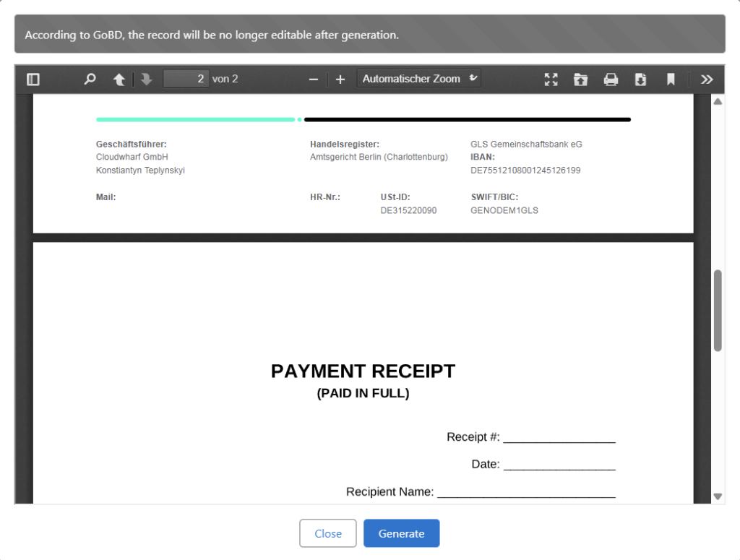740x560 pixels.
Task: Toggle the PDF sidebar panel
Action: coord(33,79)
